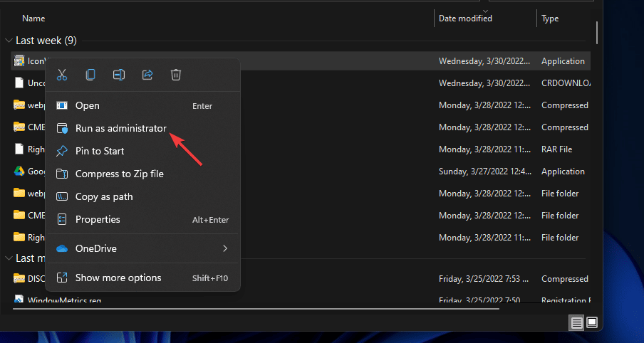Click Friday, 3/25/2022 7:53 date cell
This screenshot has height=343, width=644.
point(485,279)
